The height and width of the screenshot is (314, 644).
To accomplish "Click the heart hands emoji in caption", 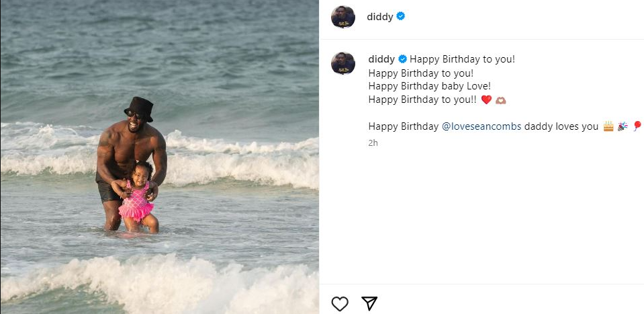I will (500, 100).
